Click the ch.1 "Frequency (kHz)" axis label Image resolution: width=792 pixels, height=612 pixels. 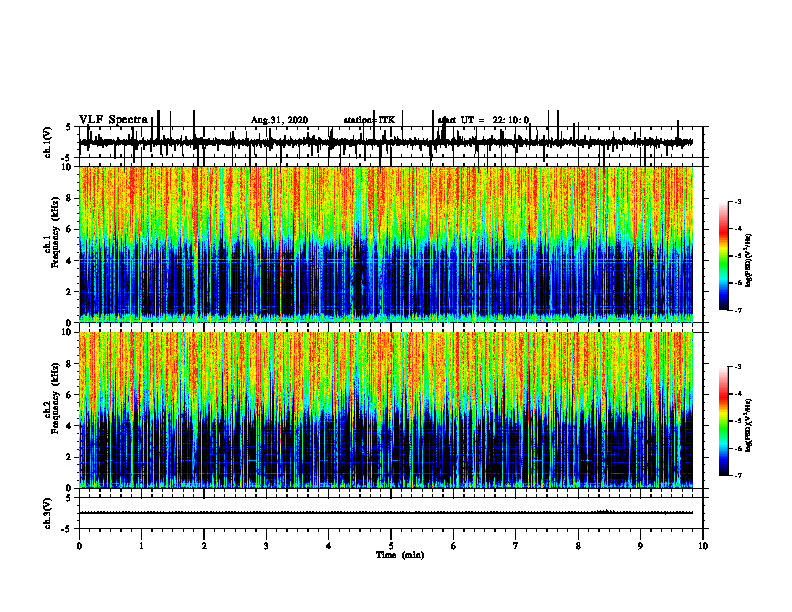click(x=56, y=233)
